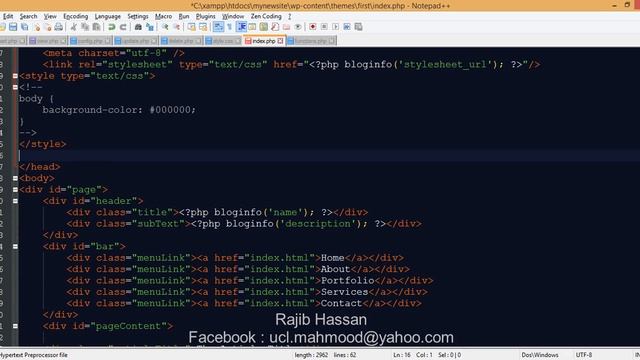Switch to the update.php tab
This screenshot has height=360, width=640.
point(136,41)
